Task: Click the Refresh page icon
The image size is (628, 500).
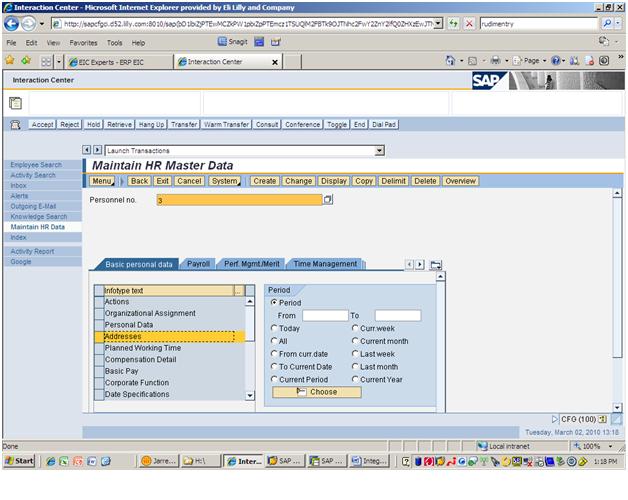Action: coord(453,24)
